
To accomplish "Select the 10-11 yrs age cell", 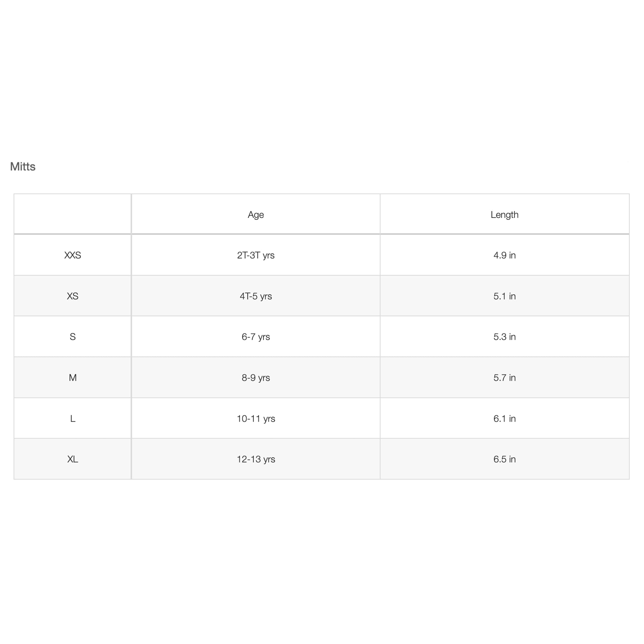I will (256, 419).
